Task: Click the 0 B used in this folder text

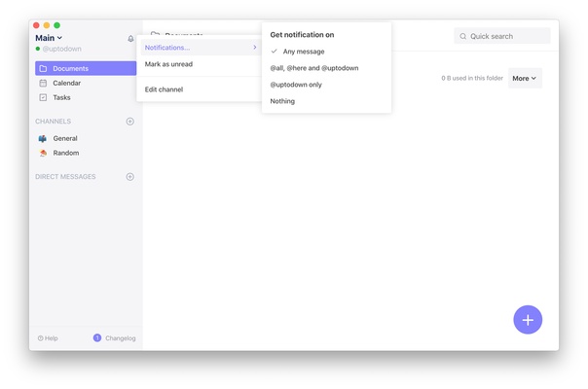Action: click(472, 79)
